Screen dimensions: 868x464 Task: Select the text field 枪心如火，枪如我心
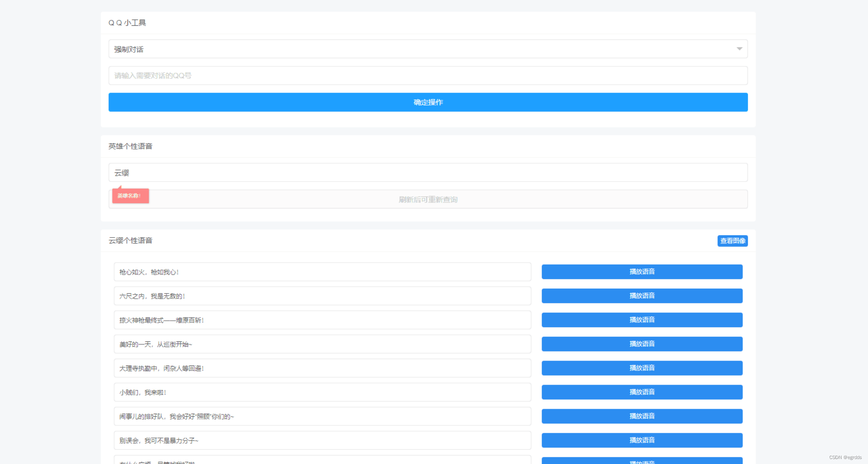pos(322,272)
